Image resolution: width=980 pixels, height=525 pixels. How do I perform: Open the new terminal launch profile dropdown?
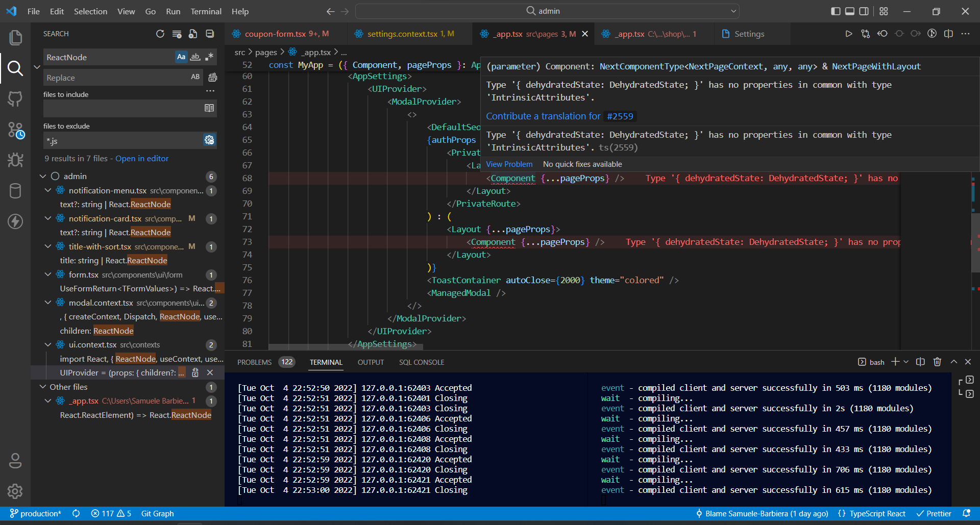point(906,362)
